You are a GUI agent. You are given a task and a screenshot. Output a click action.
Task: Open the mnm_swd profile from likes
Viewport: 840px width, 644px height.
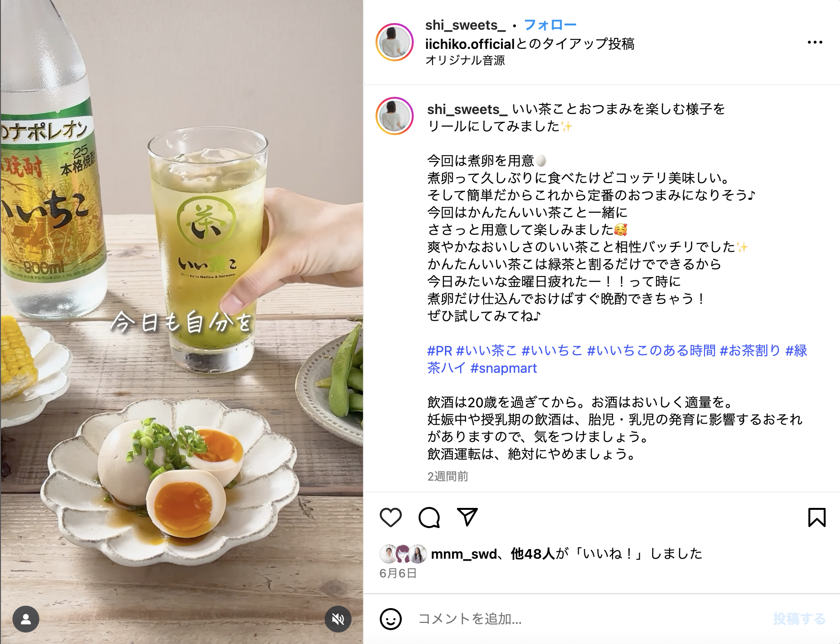point(464,554)
